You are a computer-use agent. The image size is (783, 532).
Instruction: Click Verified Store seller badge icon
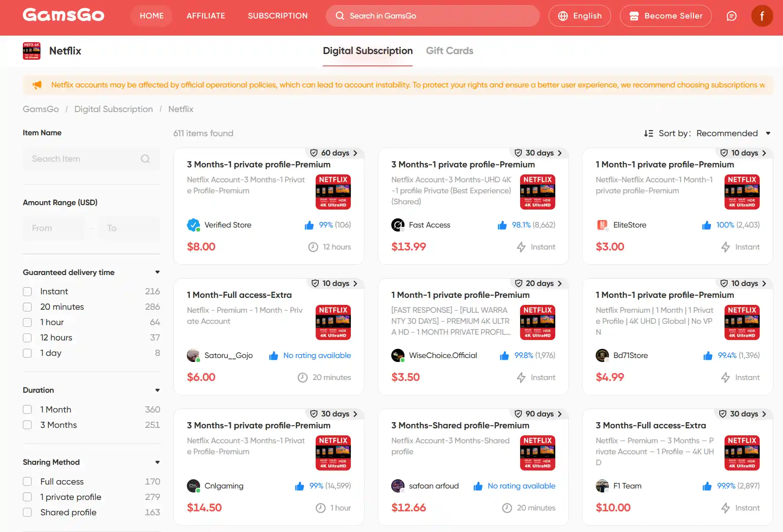tap(193, 225)
